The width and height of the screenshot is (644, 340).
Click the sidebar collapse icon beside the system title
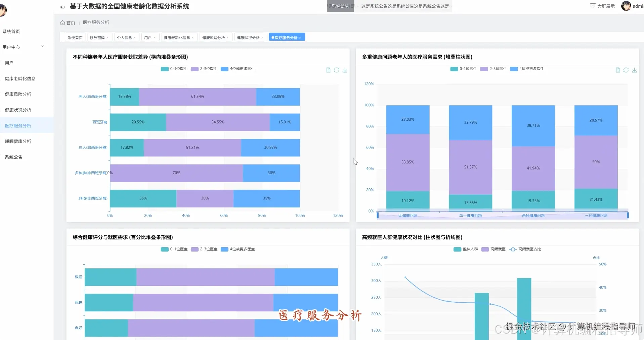point(62,7)
